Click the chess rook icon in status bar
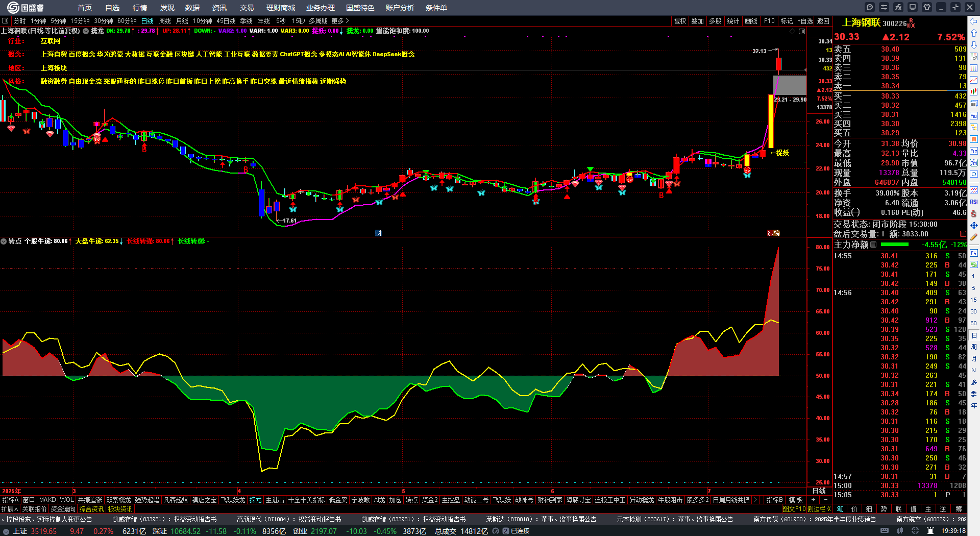Image resolution: width=980 pixels, height=536 pixels. coord(929,531)
